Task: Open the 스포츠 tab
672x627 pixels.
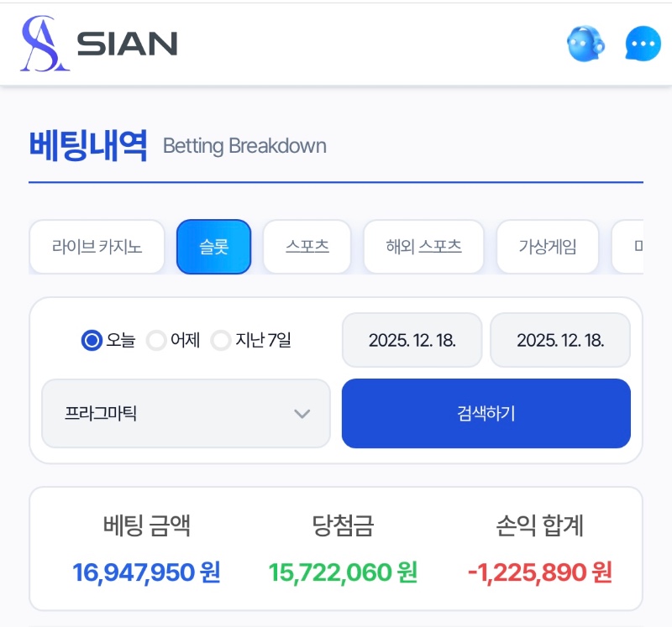Action: click(x=307, y=247)
